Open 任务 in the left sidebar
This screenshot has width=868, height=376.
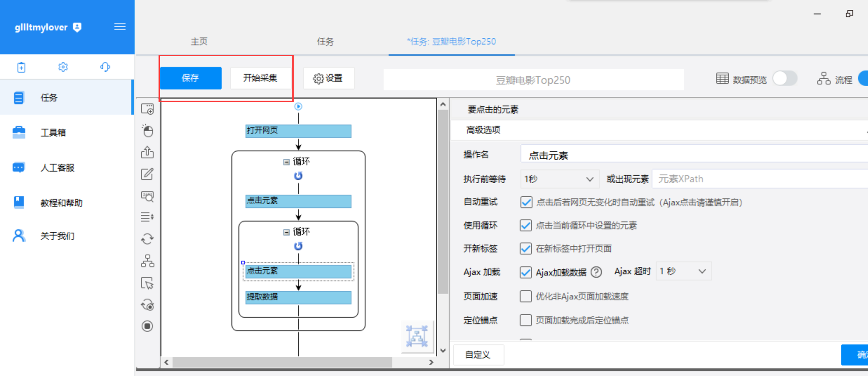click(67, 97)
